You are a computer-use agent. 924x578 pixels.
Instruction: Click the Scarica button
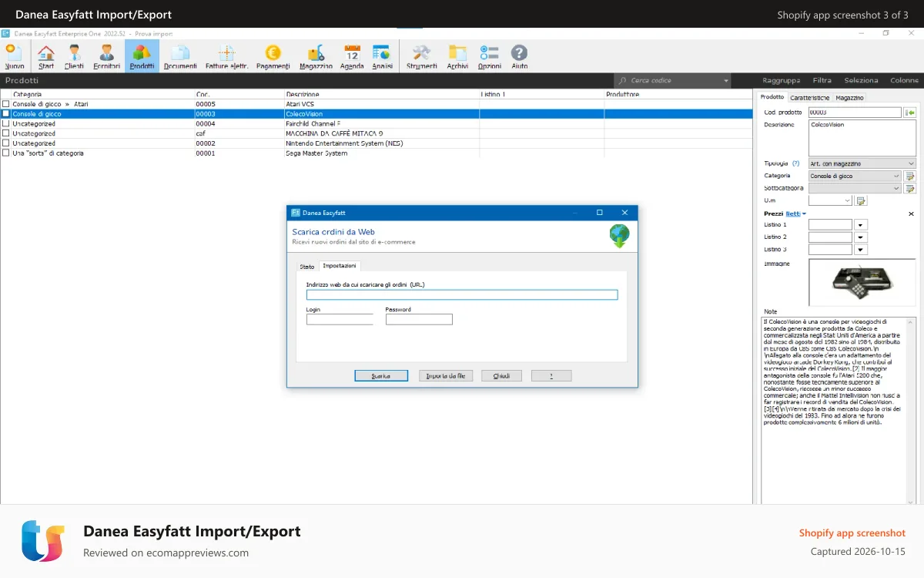(x=381, y=376)
